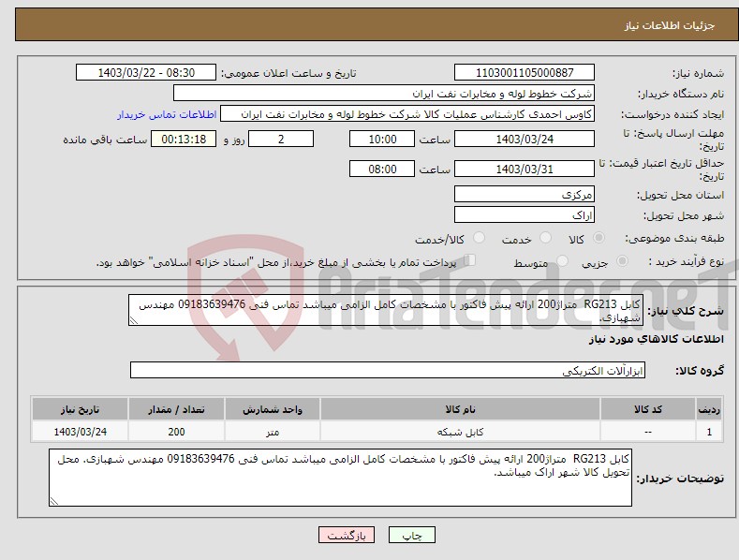Image resolution: width=739 pixels, height=560 pixels.
Task: Click resize handle of description textarea
Action: pos(134,320)
